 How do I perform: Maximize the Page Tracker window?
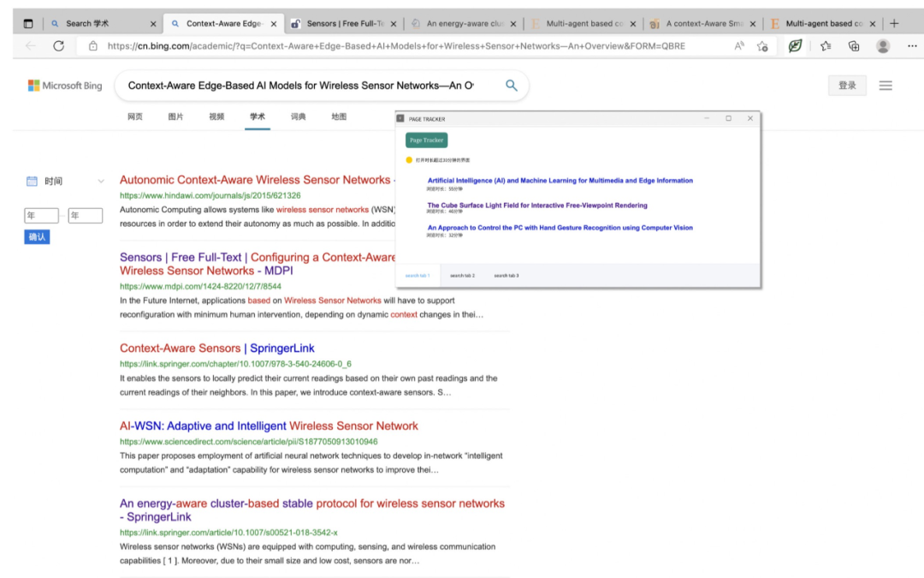click(x=728, y=118)
